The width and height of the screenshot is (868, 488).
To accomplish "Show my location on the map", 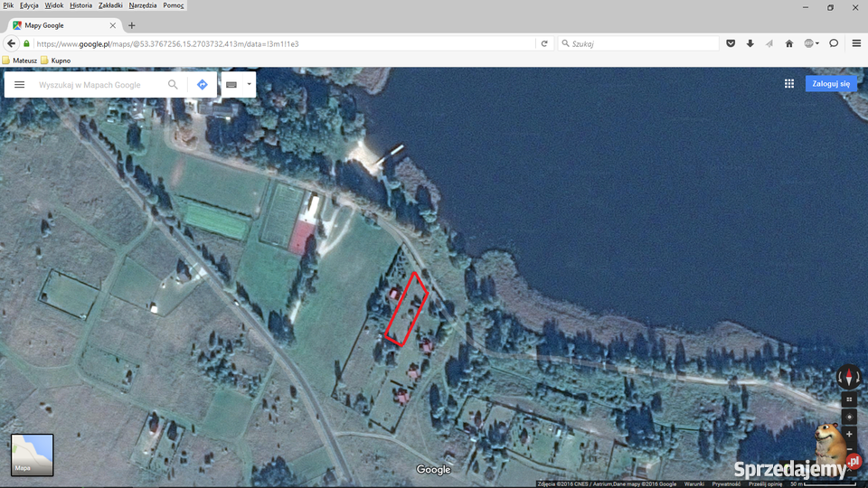I will (849, 417).
